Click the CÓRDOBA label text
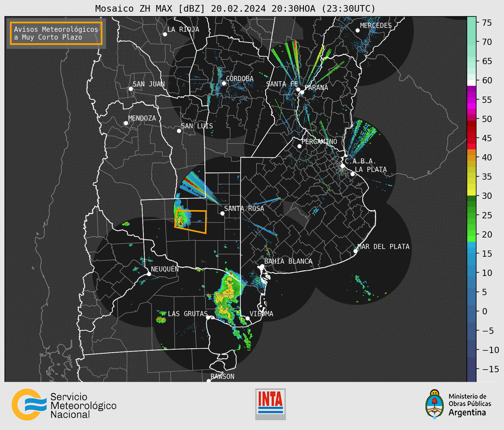 pyautogui.click(x=240, y=79)
